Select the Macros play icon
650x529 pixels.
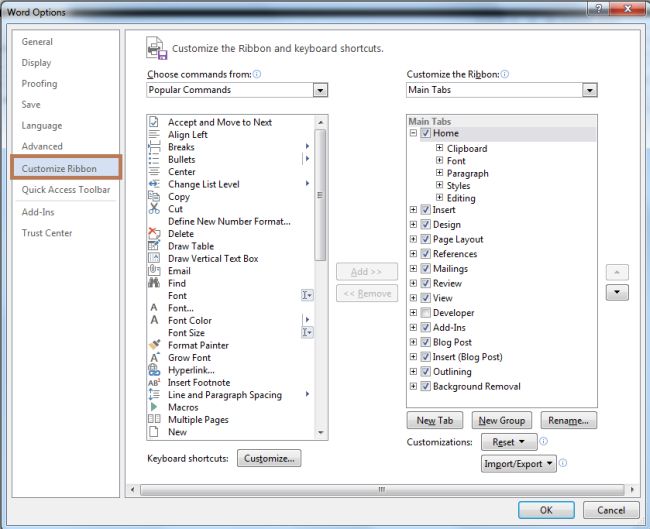154,407
